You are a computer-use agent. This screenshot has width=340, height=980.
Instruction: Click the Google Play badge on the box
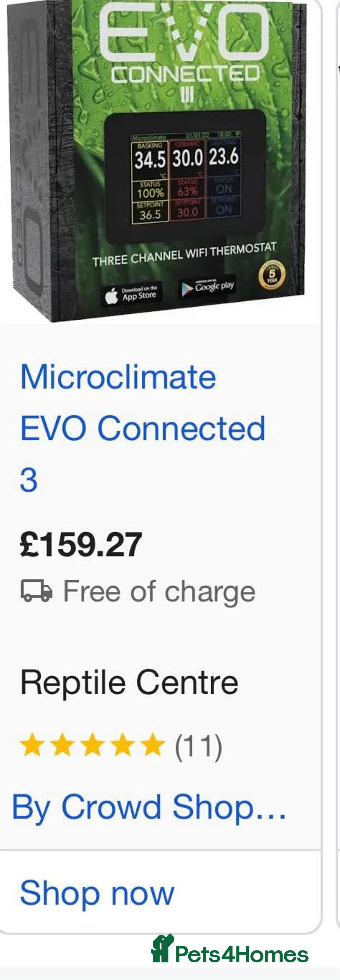pos(207,287)
